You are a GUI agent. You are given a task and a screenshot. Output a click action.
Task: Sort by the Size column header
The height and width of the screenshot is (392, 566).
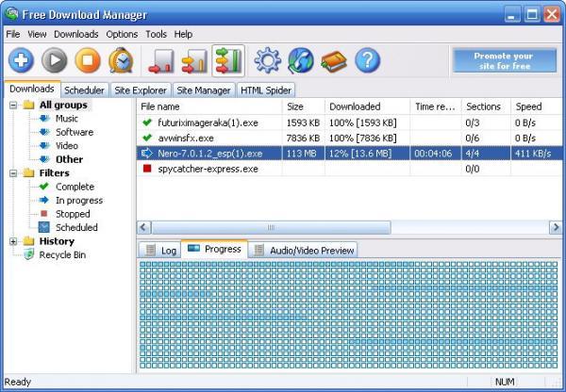[304, 106]
